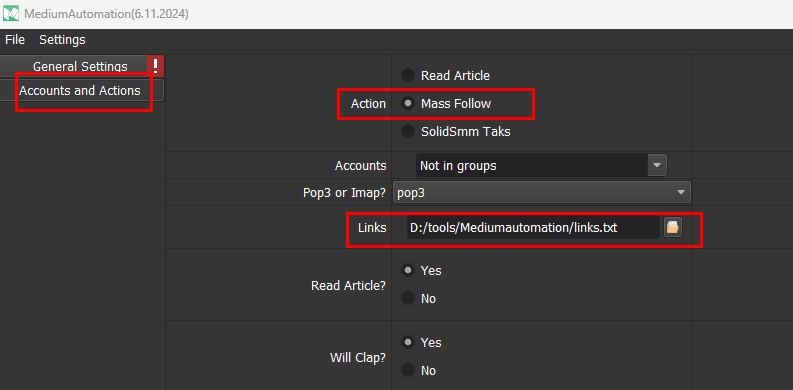Click the Accounts label text
Screen dimensions: 793x390
coord(361,165)
